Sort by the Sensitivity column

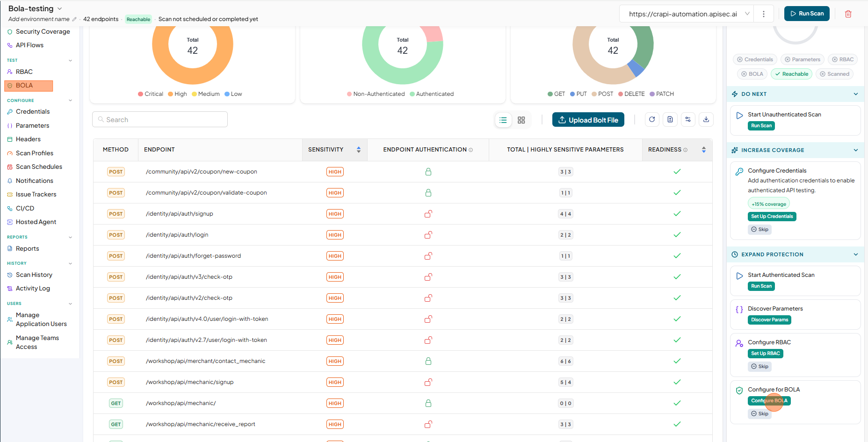click(x=359, y=150)
